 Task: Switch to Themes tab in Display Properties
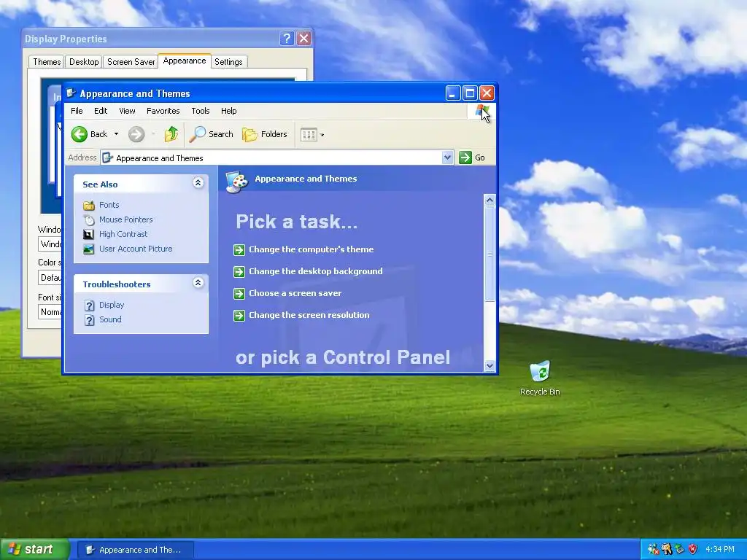(47, 62)
